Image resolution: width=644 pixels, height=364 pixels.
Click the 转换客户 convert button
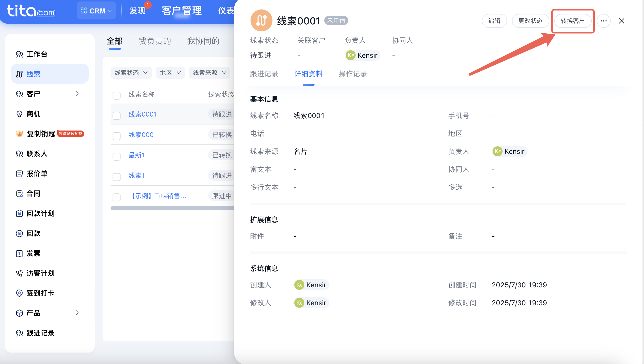(x=573, y=21)
